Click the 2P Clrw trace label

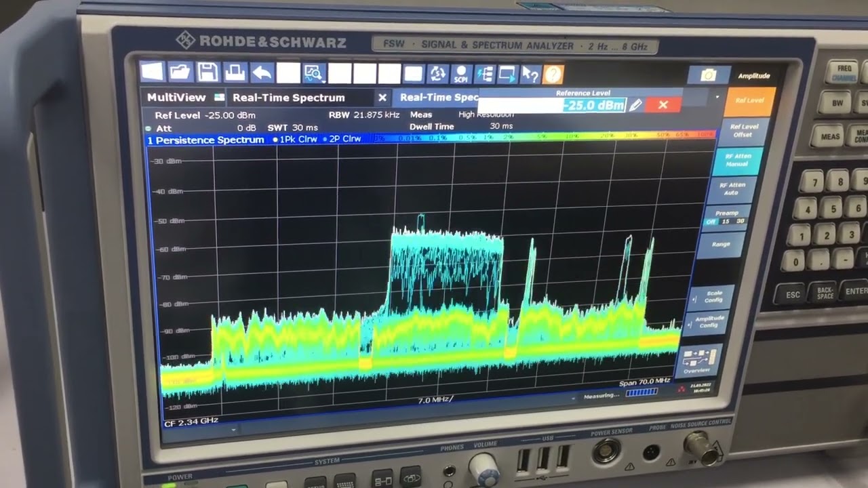342,139
